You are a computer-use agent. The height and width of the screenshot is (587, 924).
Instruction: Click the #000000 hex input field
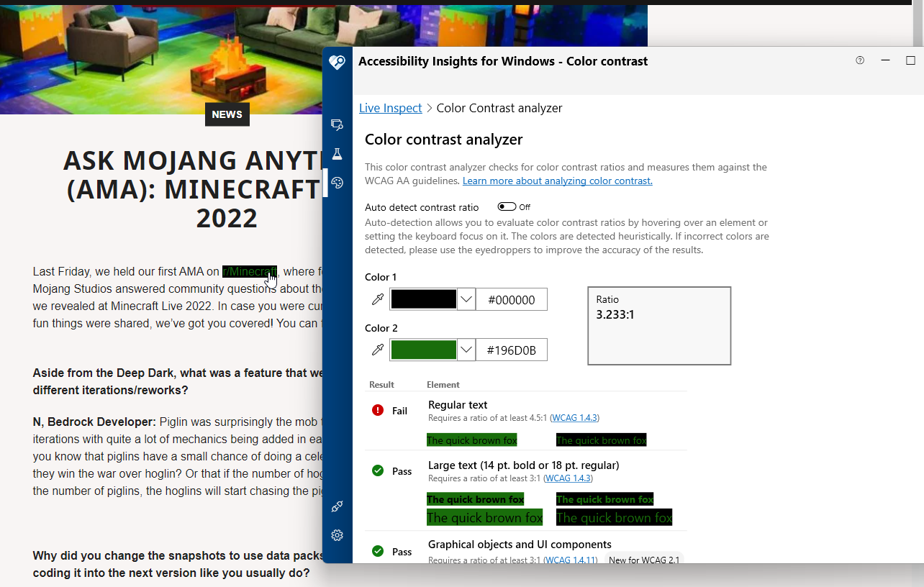tap(512, 299)
